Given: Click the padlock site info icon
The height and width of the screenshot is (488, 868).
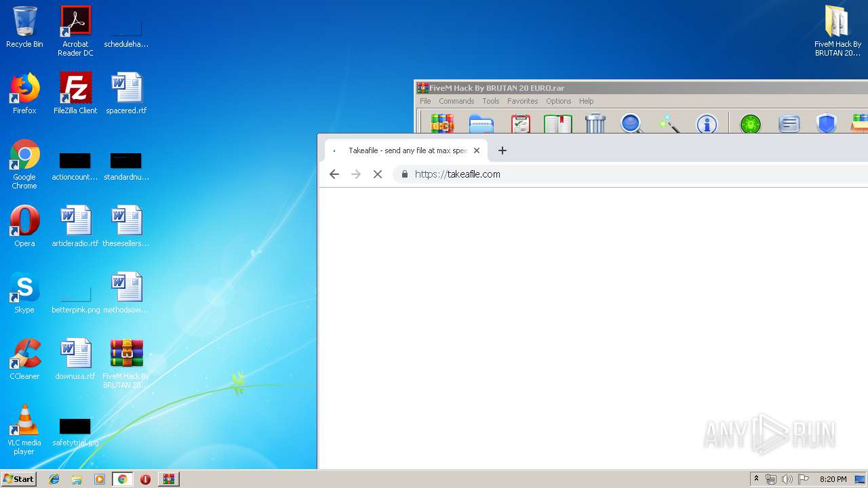Looking at the screenshot, I should 405,174.
